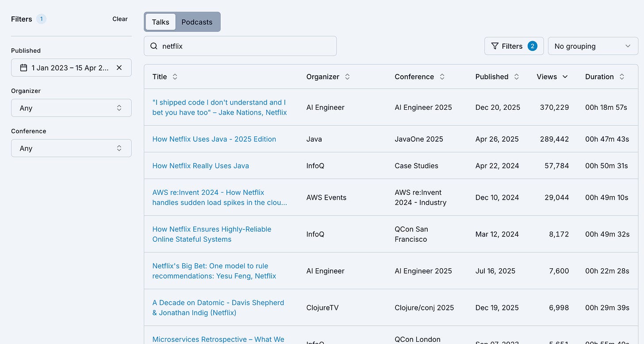Click the Duration column header
The image size is (644, 344).
click(x=599, y=77)
